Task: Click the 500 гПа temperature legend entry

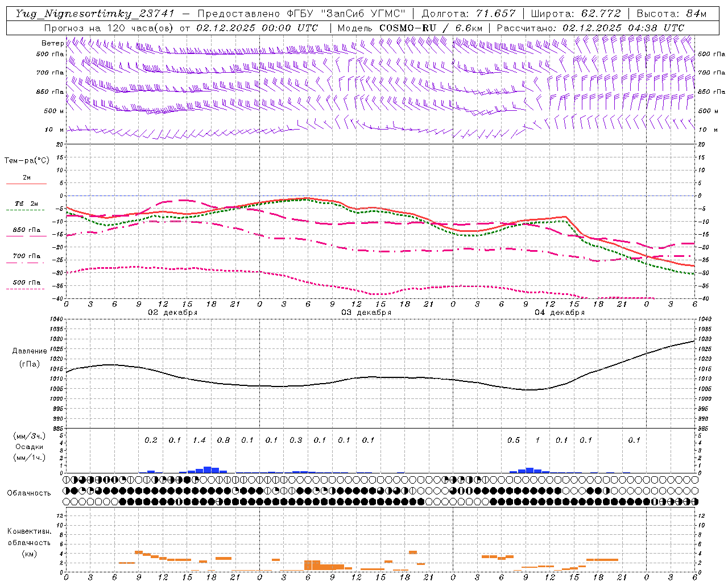Action: [26, 282]
